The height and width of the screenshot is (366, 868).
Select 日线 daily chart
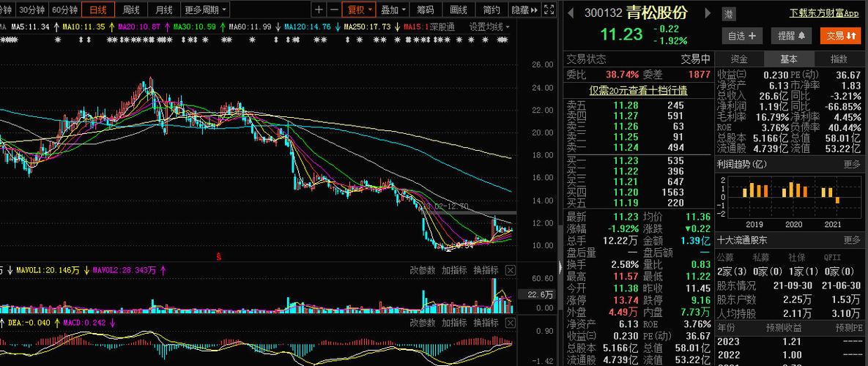(x=98, y=10)
